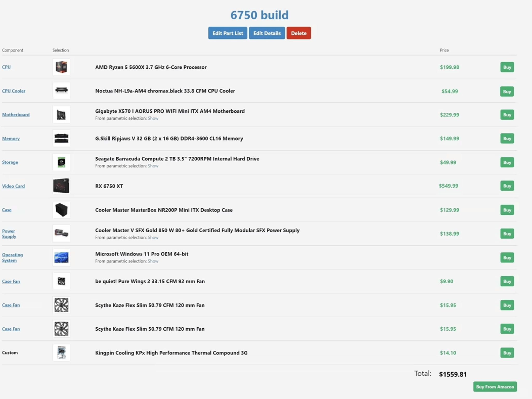Open the RX 6750 XT video card image
The image size is (532, 399).
pyautogui.click(x=61, y=186)
